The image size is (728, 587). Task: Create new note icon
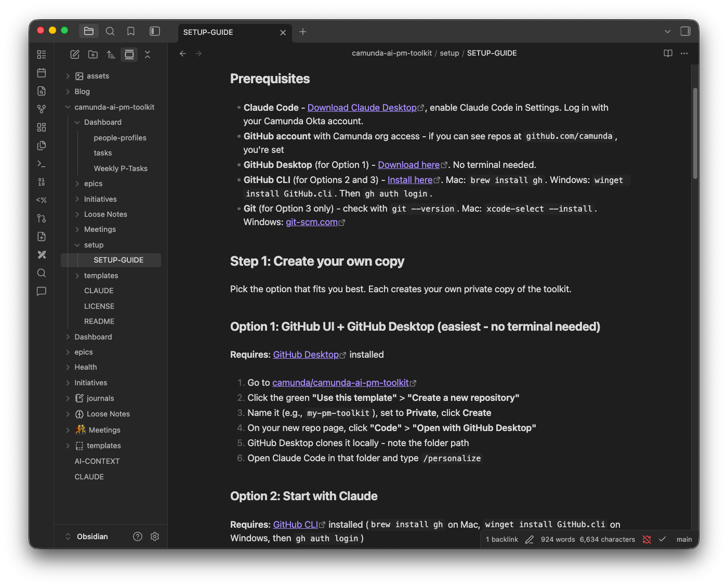point(75,54)
